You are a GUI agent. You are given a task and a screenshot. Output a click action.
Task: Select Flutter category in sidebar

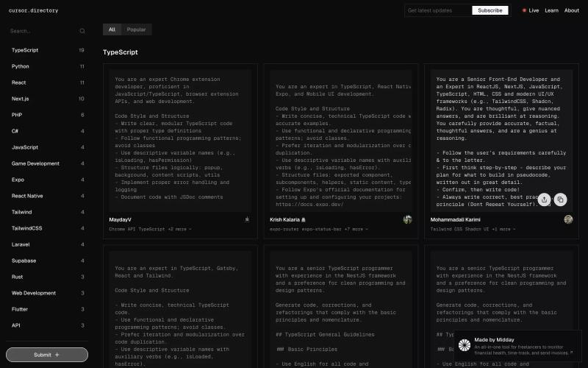pyautogui.click(x=47, y=309)
